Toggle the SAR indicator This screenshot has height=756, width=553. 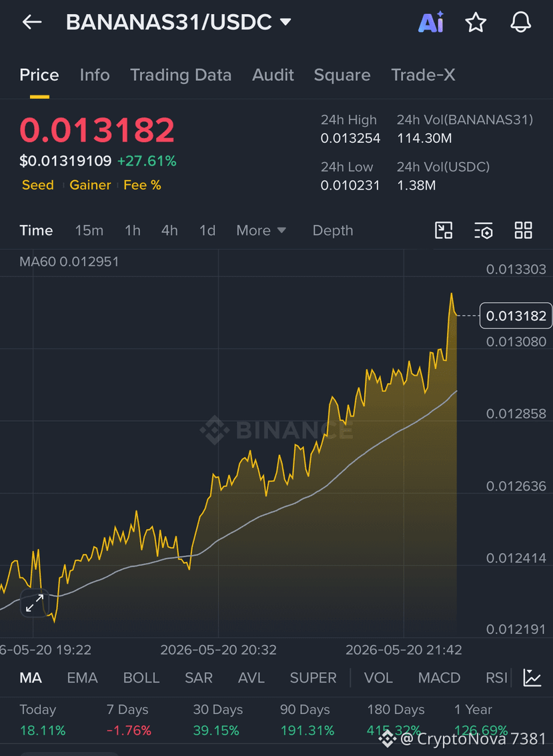coord(199,678)
